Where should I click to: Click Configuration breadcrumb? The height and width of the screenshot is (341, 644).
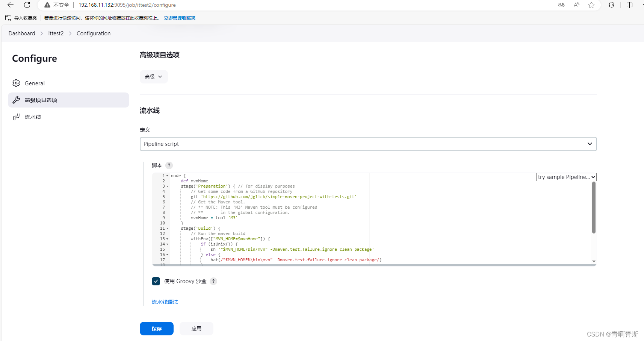click(x=94, y=33)
